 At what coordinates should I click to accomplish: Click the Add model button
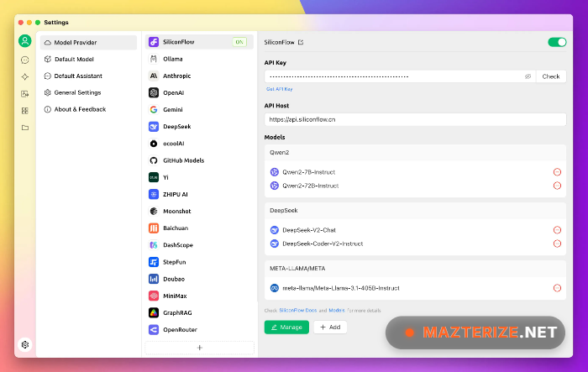[330, 327]
